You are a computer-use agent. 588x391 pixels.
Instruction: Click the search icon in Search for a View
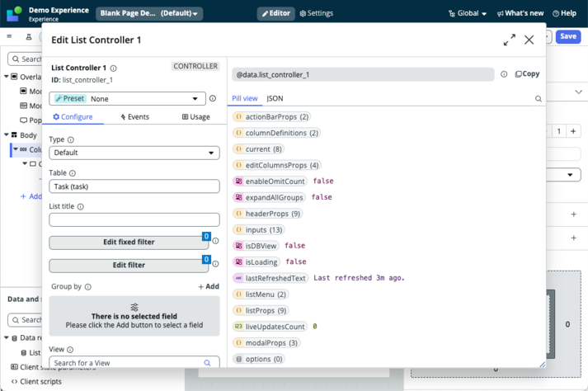pos(207,363)
